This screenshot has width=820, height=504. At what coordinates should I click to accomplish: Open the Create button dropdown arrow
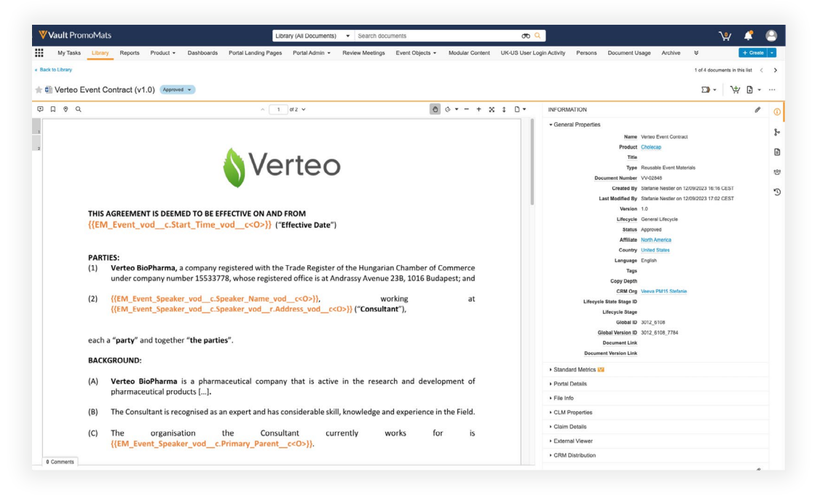point(772,53)
